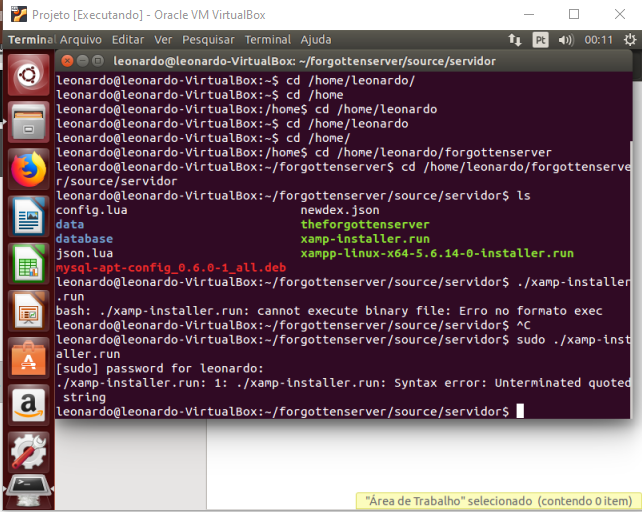The image size is (642, 512).
Task: Open the Editar menu
Action: [x=128, y=40]
